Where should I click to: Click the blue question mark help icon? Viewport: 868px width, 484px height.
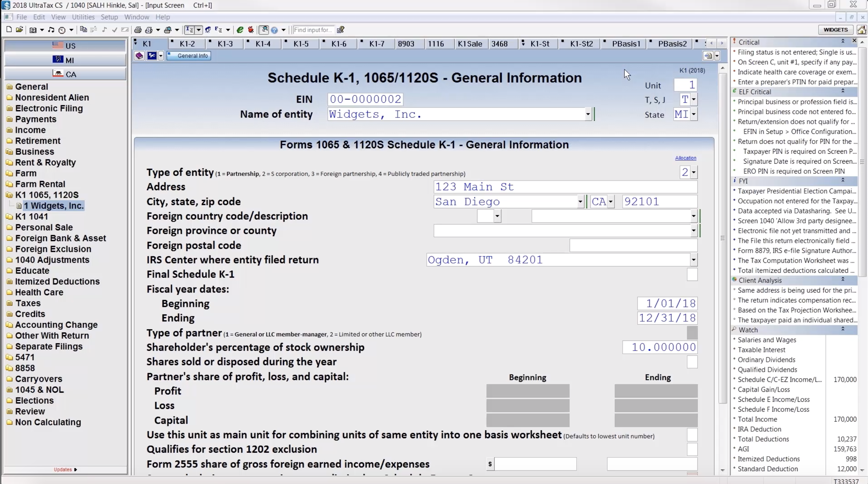274,30
